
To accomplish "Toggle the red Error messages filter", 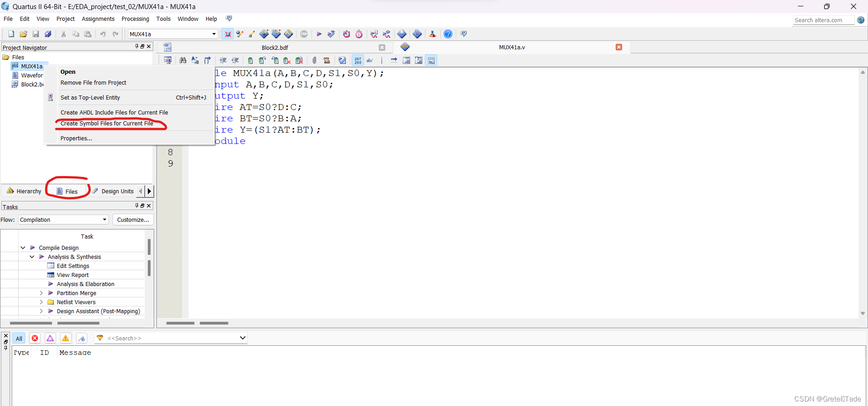I will pyautogui.click(x=35, y=338).
